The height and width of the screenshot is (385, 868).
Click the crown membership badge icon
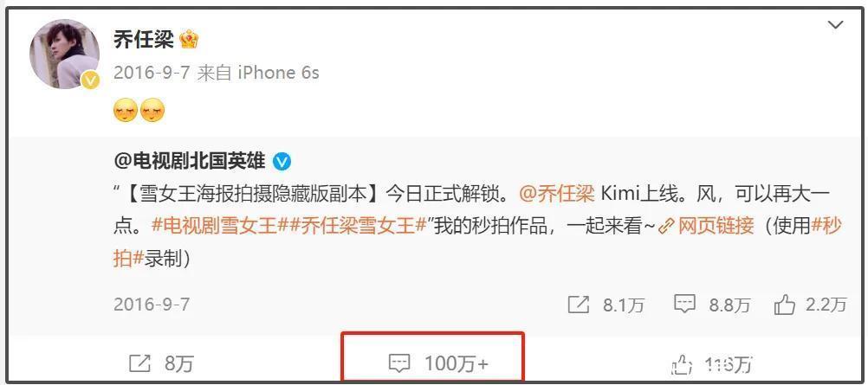tap(190, 39)
